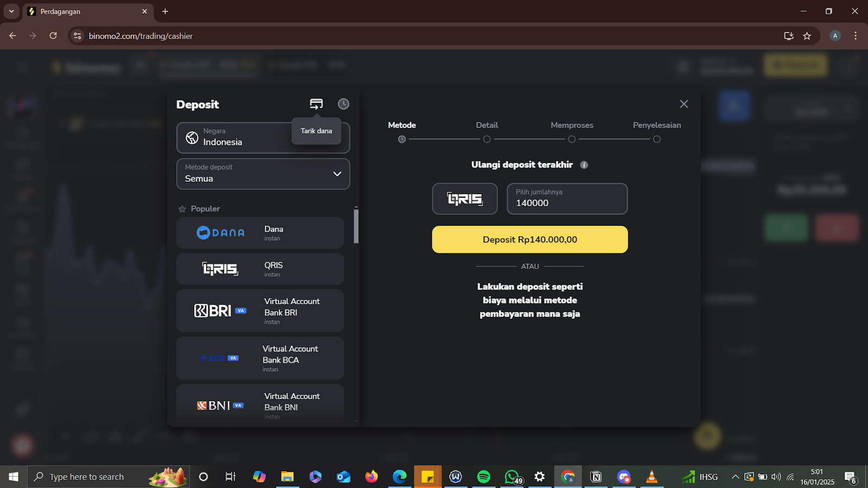Click the QRIS logo in last deposit box
This screenshot has width=868, height=488.
pyautogui.click(x=464, y=198)
